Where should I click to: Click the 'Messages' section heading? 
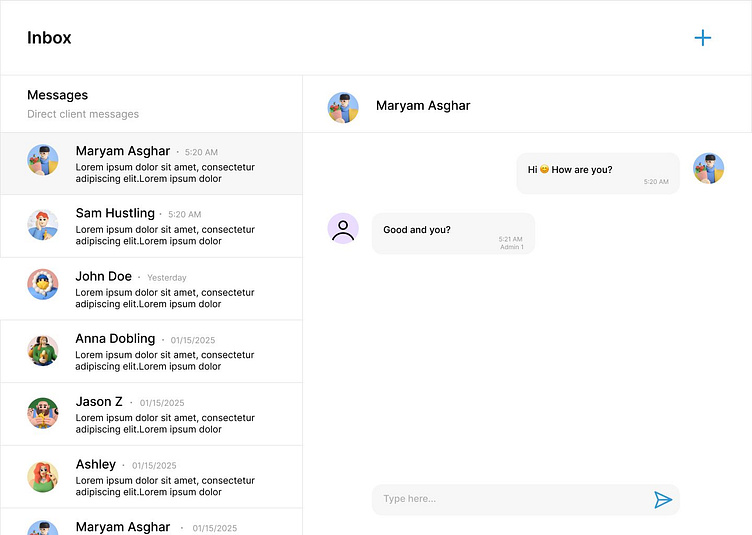pyautogui.click(x=58, y=95)
